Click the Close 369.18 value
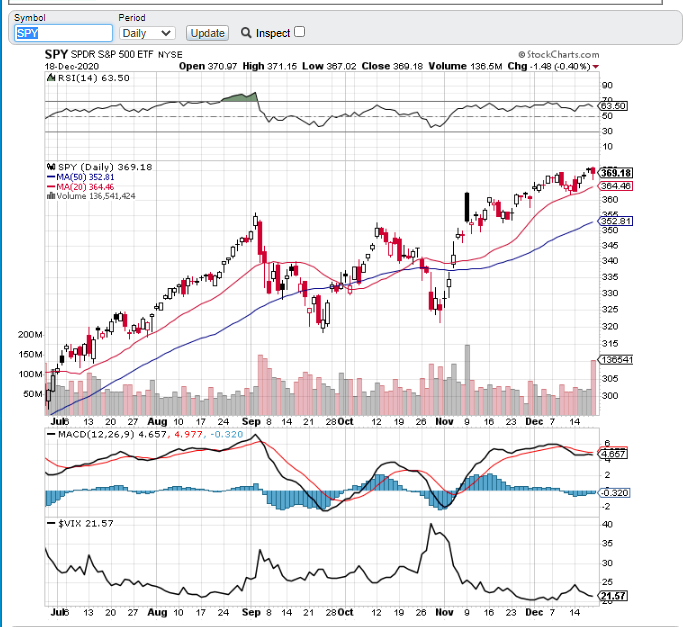 pos(392,66)
